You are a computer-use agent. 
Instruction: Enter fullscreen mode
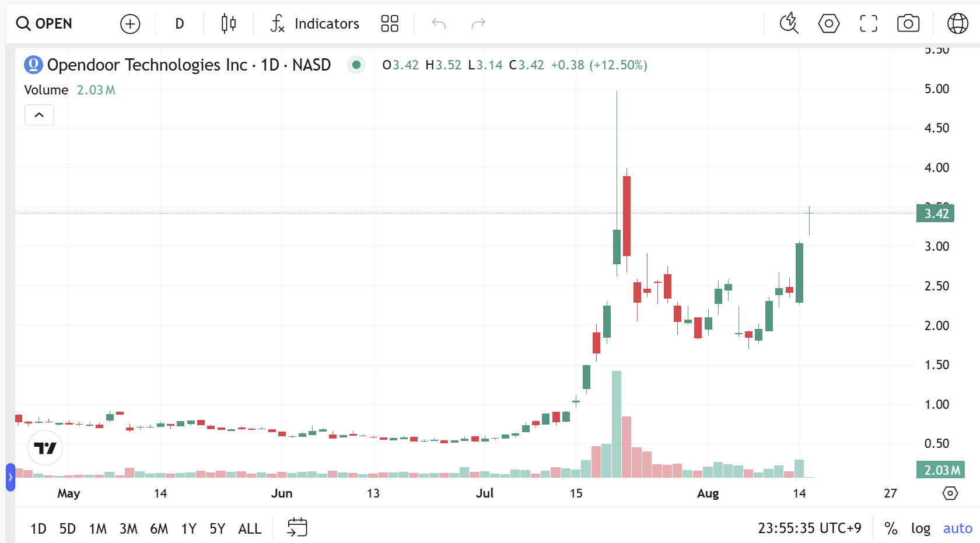pos(869,24)
